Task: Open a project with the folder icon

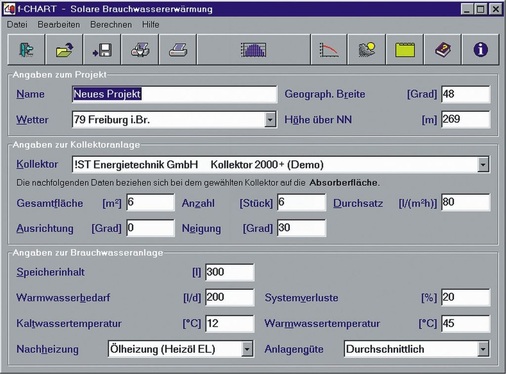Action: tap(64, 50)
